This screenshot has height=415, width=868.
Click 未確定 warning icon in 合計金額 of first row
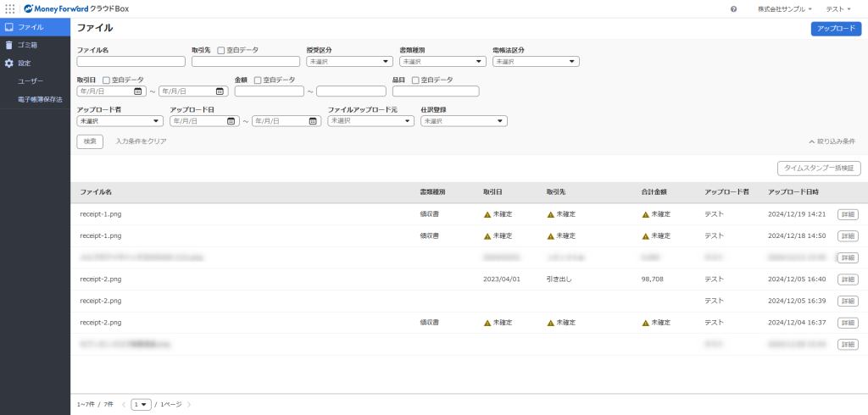tap(645, 214)
